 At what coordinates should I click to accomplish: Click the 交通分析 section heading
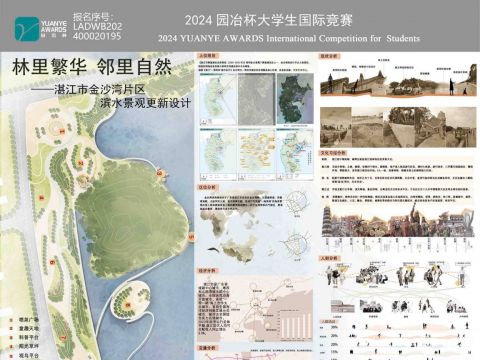(207, 348)
